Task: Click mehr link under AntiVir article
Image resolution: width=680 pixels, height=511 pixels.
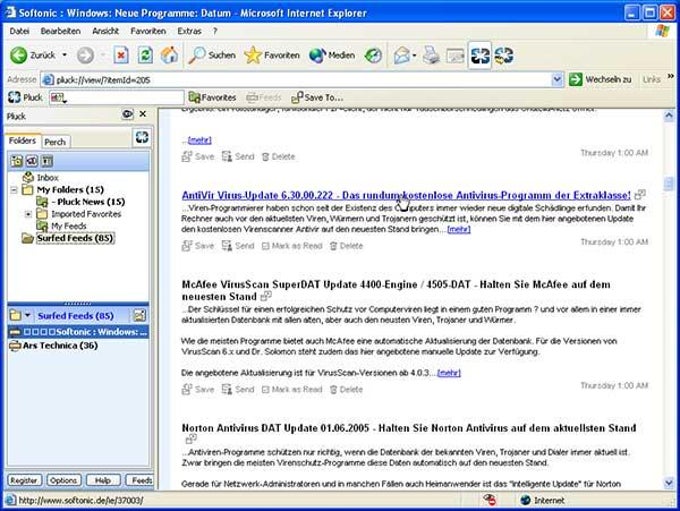Action: 459,229
